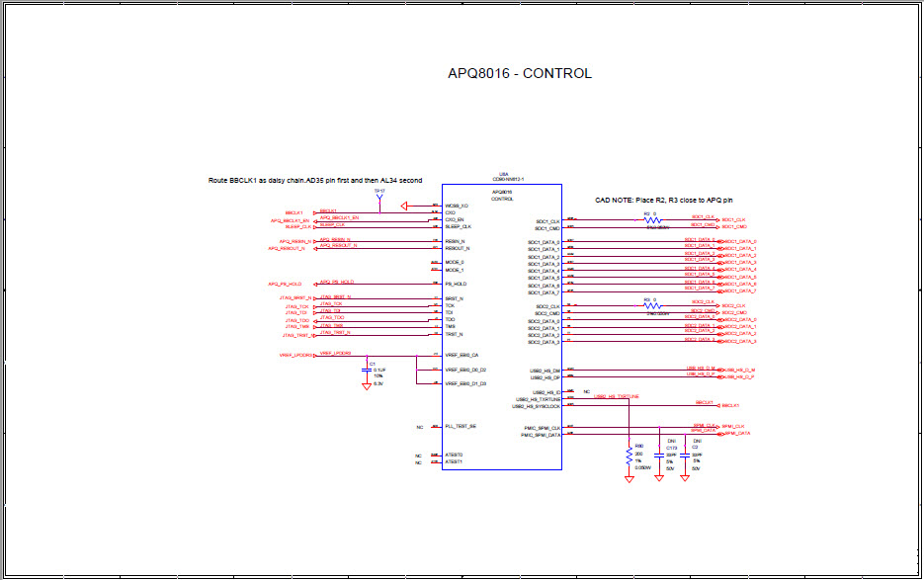Image resolution: width=924 pixels, height=580 pixels.
Task: Select ground symbol below capacitor C1
Action: tap(366, 385)
